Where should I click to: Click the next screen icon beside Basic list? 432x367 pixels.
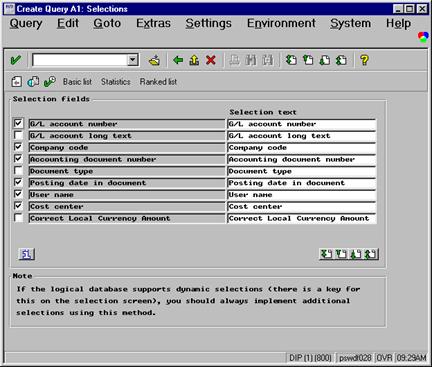point(33,82)
